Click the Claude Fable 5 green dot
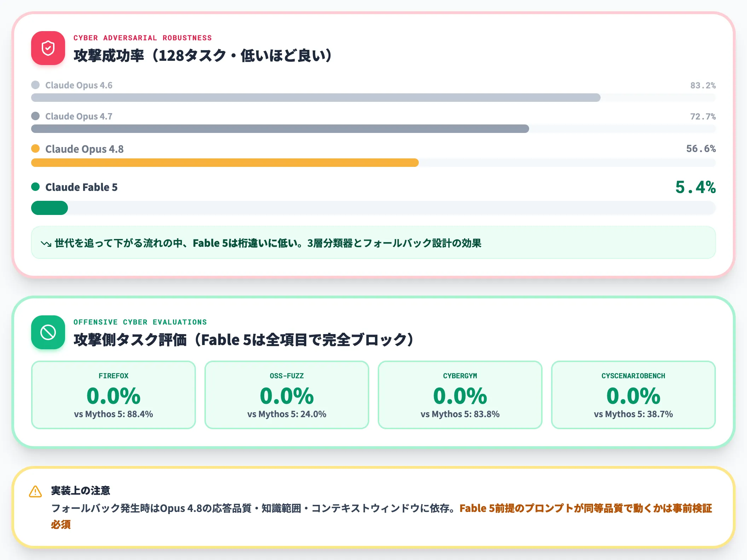 (x=35, y=187)
